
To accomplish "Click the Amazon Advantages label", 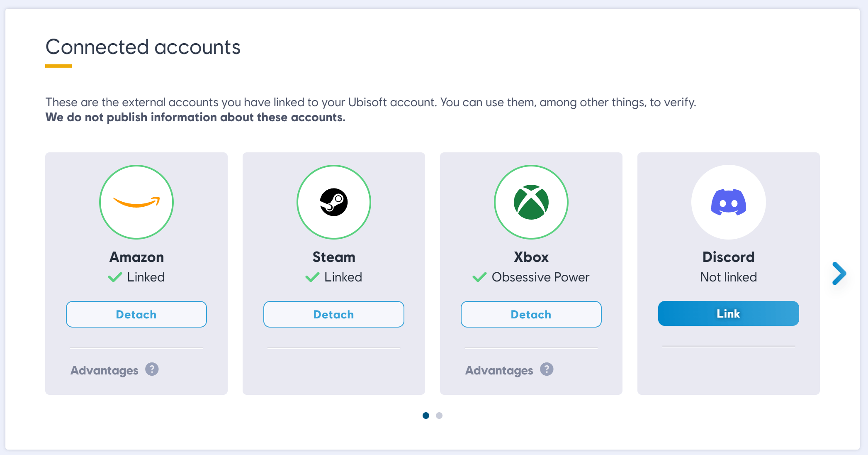I will click(105, 370).
